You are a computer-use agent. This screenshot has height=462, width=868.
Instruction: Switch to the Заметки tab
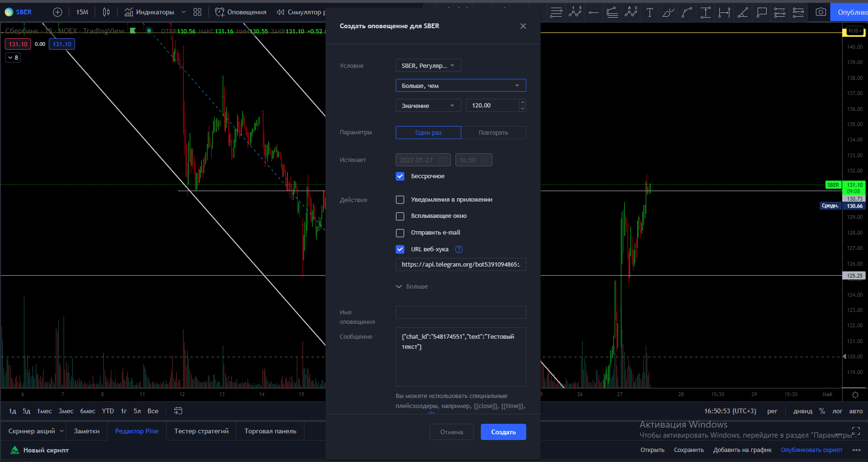87,431
